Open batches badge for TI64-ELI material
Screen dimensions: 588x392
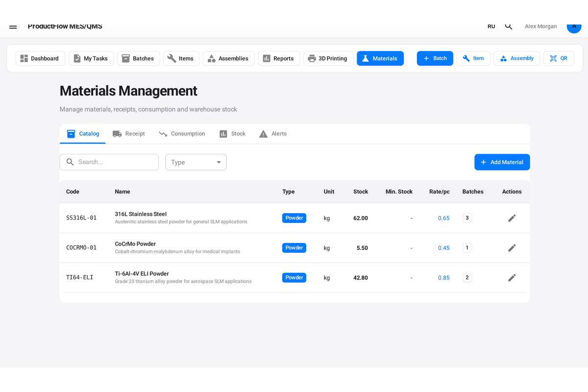[x=467, y=277]
